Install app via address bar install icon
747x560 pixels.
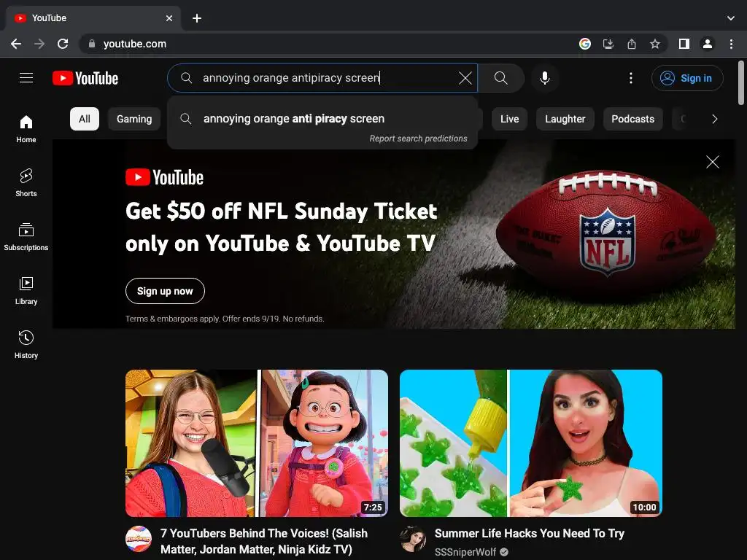pyautogui.click(x=608, y=44)
